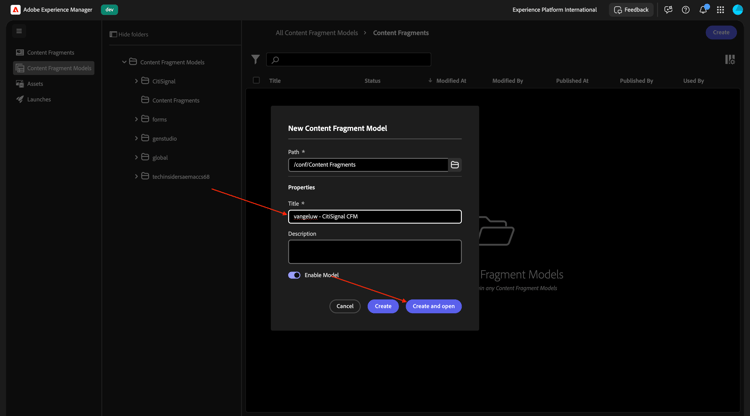This screenshot has height=416, width=750.
Task: Open path folder browse icon
Action: click(x=455, y=165)
